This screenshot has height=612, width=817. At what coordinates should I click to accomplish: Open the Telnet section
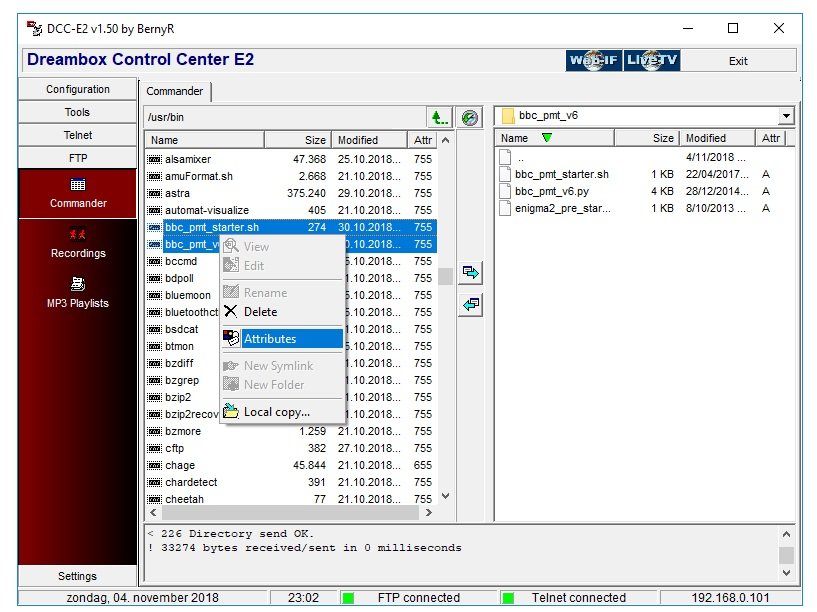pos(78,135)
